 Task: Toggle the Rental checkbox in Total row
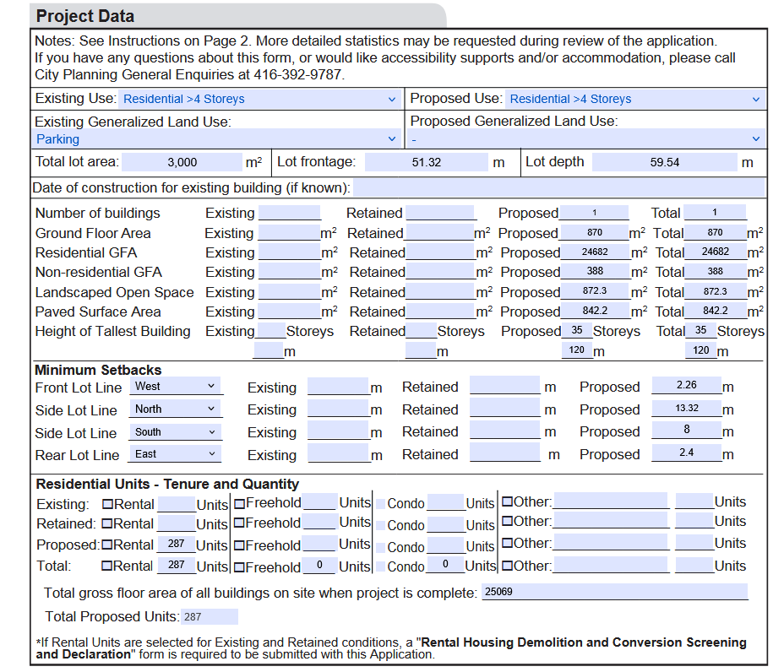pos(107,566)
